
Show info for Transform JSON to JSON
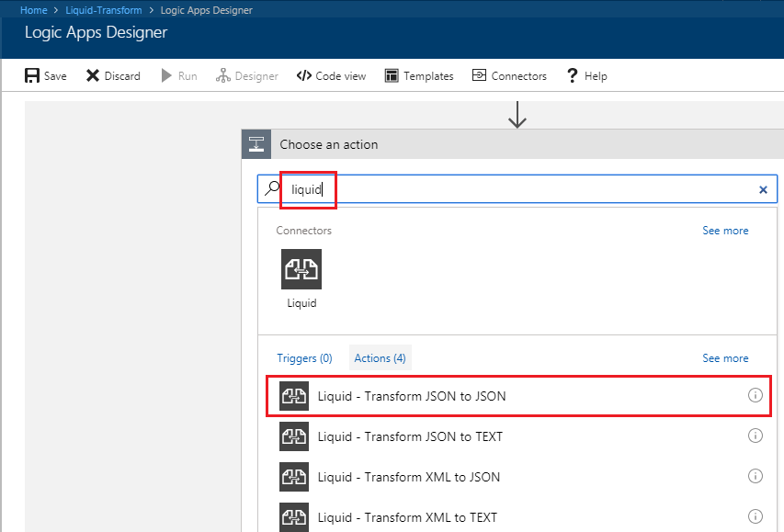tap(755, 395)
